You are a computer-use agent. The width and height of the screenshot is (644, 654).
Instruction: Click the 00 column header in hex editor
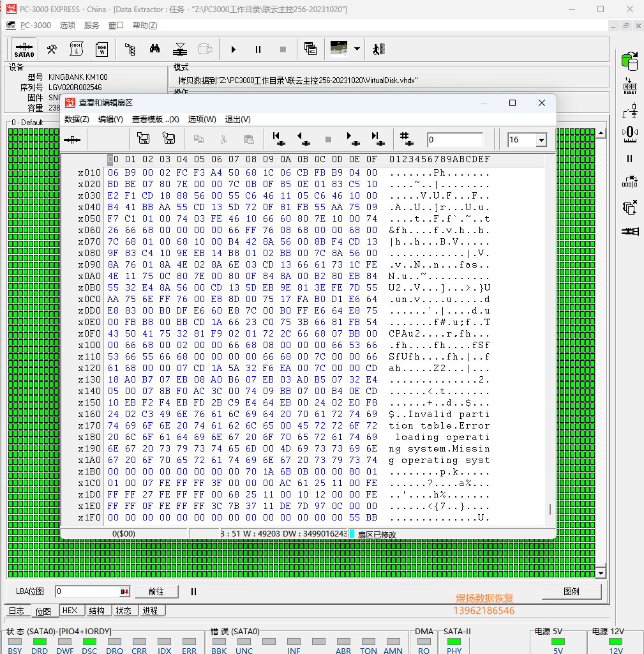(113, 159)
